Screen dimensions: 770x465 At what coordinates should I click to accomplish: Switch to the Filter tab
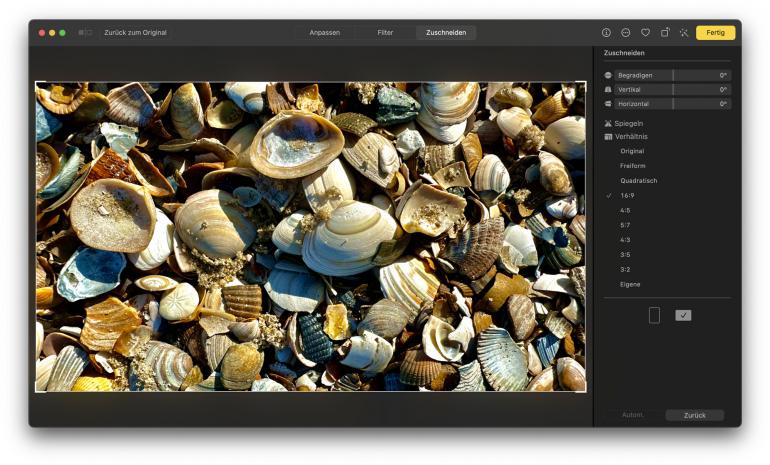[x=385, y=32]
